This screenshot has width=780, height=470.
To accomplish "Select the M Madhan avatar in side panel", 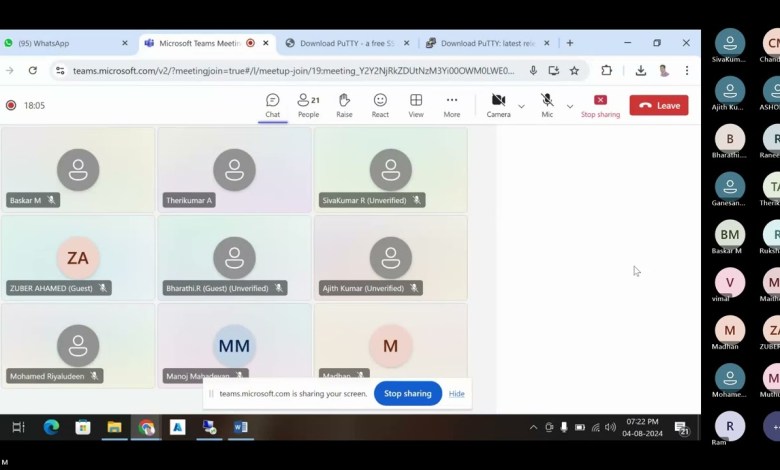I will 730,330.
